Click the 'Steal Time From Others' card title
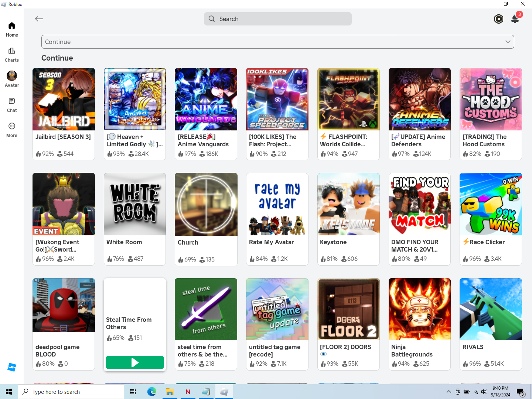 pyautogui.click(x=129, y=323)
